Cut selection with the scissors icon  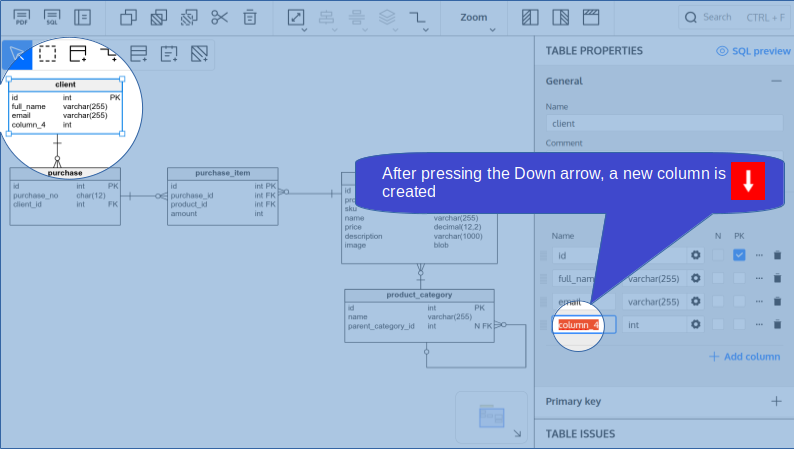(219, 18)
